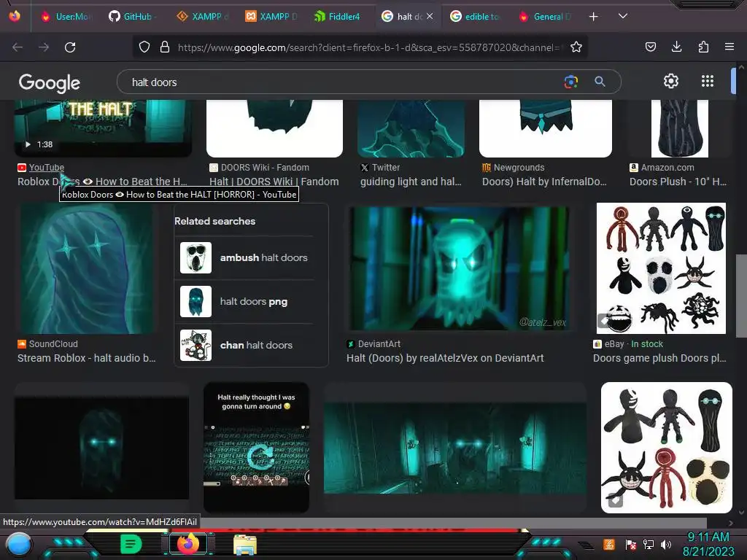This screenshot has height=560, width=747.
Task: Switch to the User:Mo tab
Action: point(67,17)
